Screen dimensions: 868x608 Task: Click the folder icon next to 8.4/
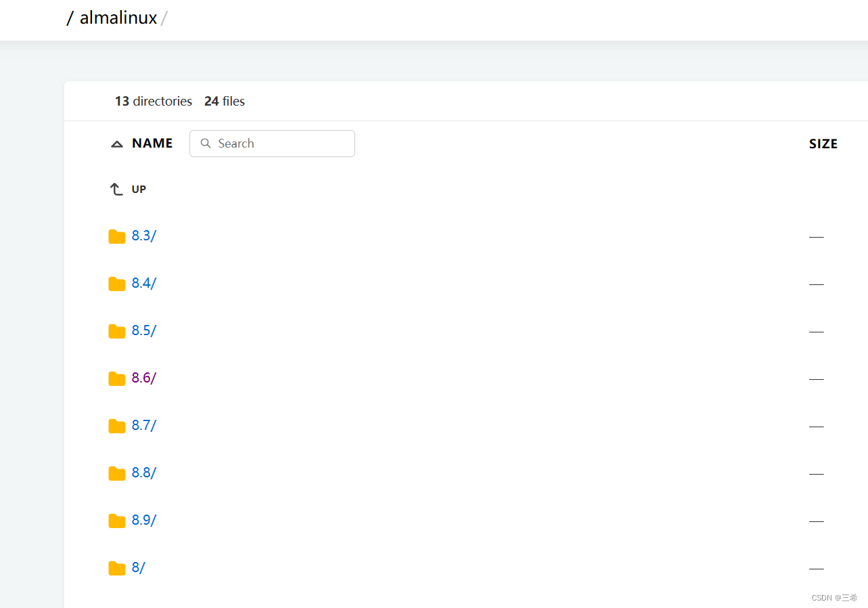click(117, 284)
